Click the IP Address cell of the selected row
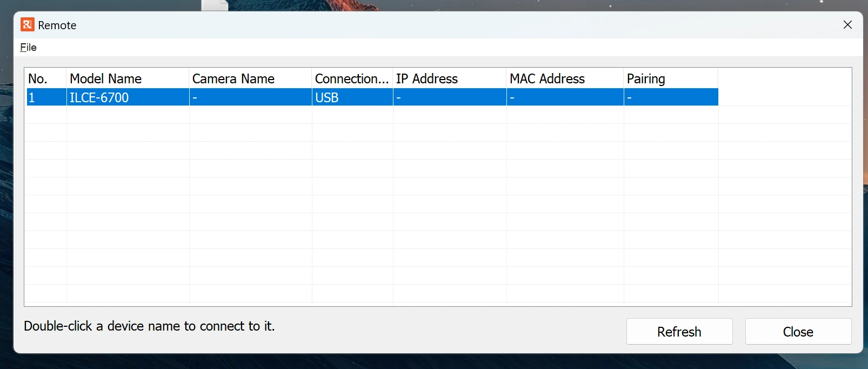This screenshot has width=868, height=369. pos(449,98)
